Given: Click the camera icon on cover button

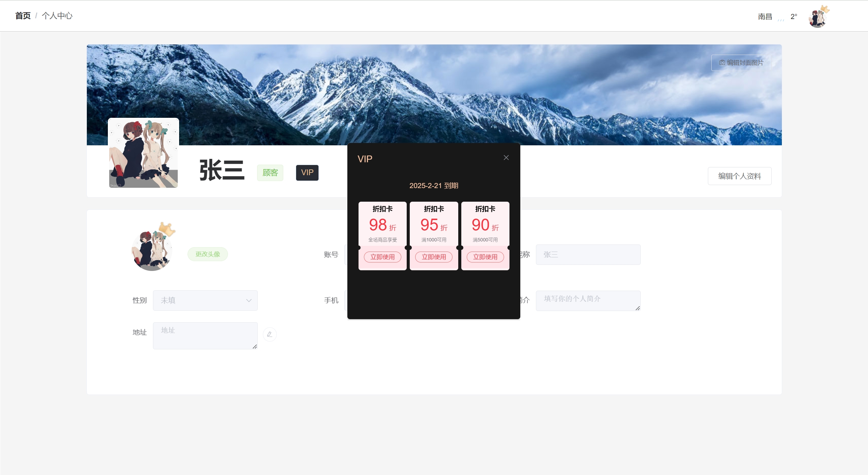Looking at the screenshot, I should coord(722,63).
